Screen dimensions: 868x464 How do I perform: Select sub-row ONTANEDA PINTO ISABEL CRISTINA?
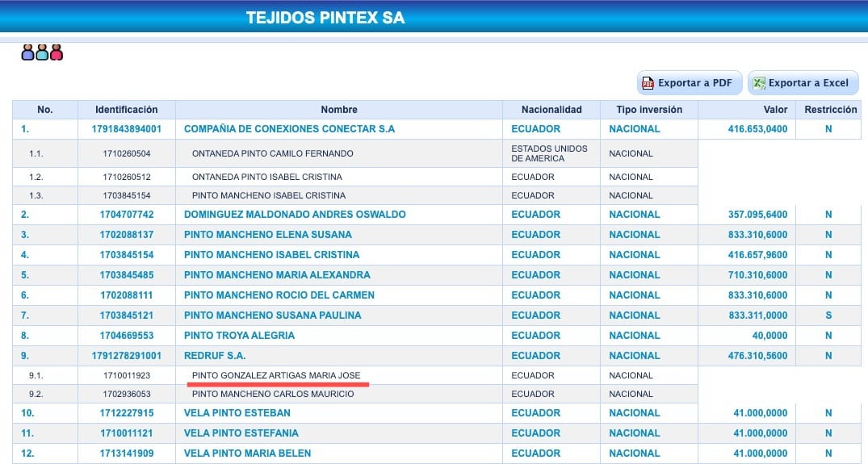click(x=266, y=177)
